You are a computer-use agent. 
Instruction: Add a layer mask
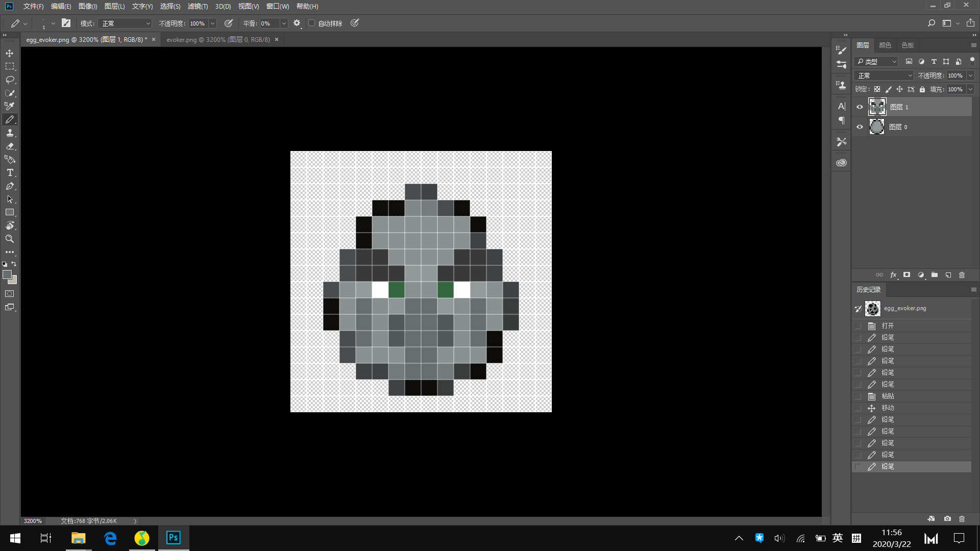point(907,275)
